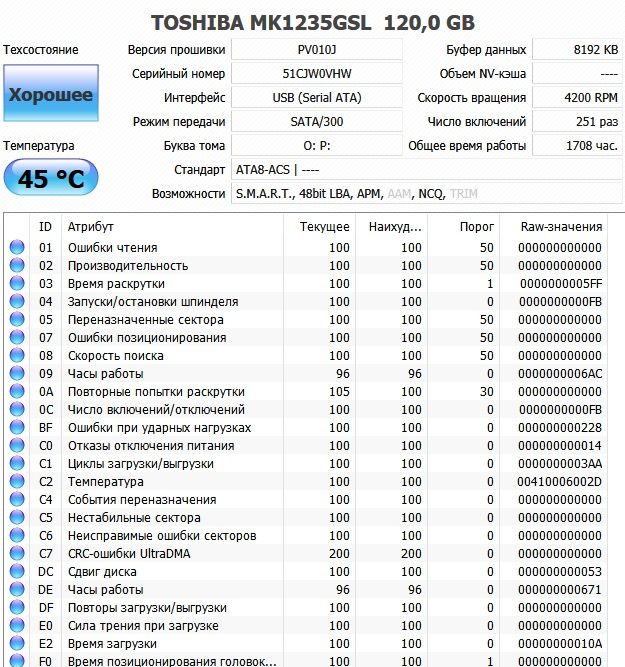
Task: Click the status orb beside Ошибки позиционирования
Action: 17,337
